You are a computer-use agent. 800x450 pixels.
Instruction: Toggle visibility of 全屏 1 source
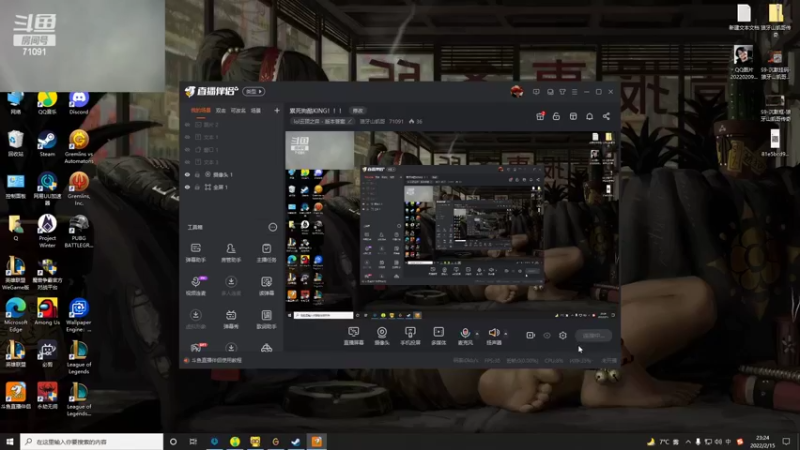pyautogui.click(x=187, y=187)
